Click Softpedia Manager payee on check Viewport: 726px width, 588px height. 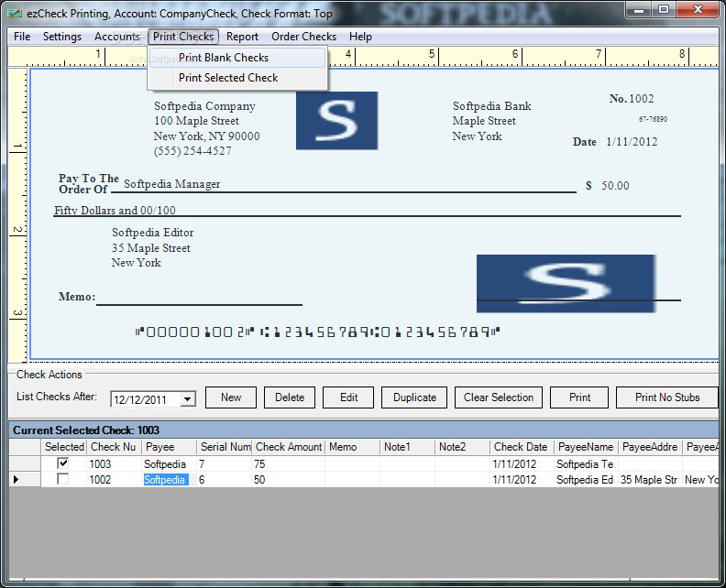tap(171, 184)
